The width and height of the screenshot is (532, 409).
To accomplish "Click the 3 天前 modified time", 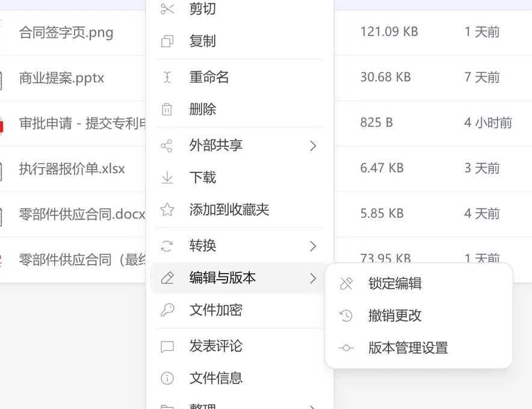I will [x=482, y=168].
